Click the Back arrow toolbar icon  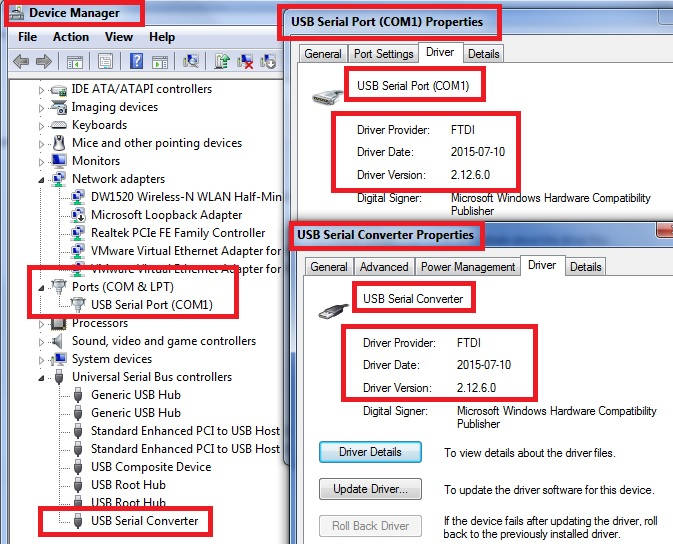point(20,62)
